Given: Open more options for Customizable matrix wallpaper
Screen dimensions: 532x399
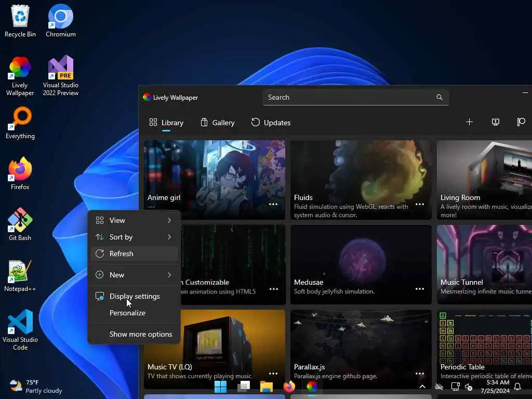Looking at the screenshot, I should click(x=273, y=289).
